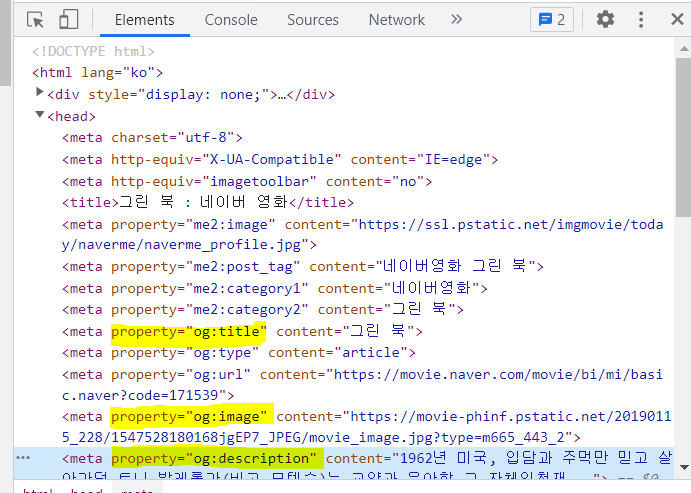Switch to the Sources tab
Viewport: 691px width, 493px height.
coord(313,20)
